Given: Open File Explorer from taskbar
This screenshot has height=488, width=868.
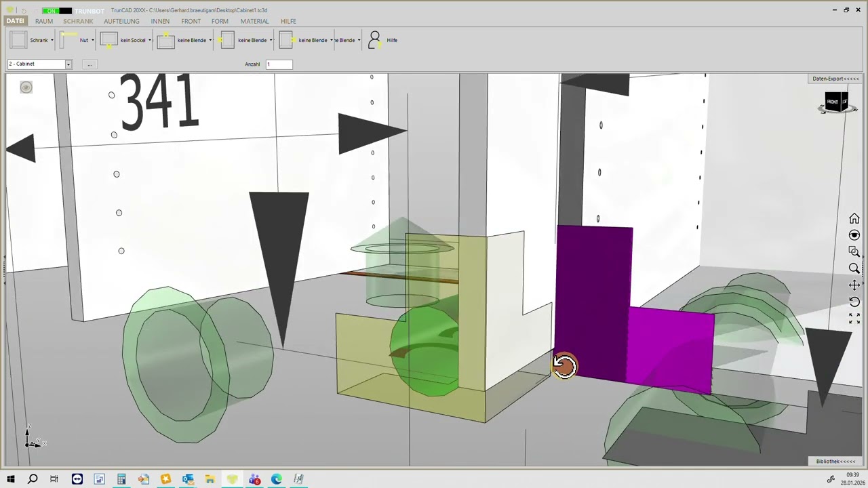Looking at the screenshot, I should click(x=210, y=479).
